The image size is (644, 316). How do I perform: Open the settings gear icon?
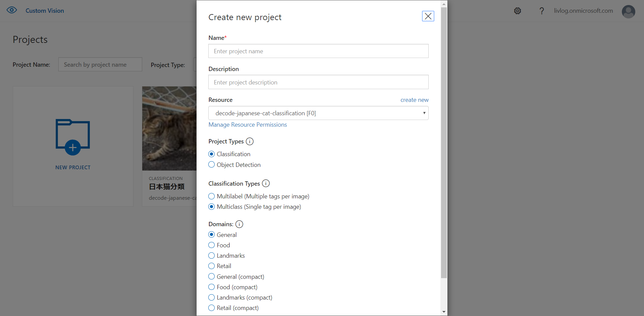tap(518, 11)
